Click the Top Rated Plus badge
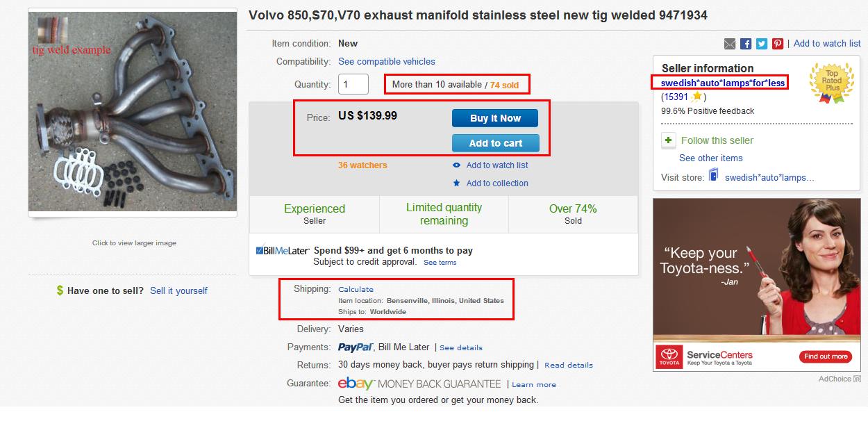The image size is (868, 435). click(832, 83)
